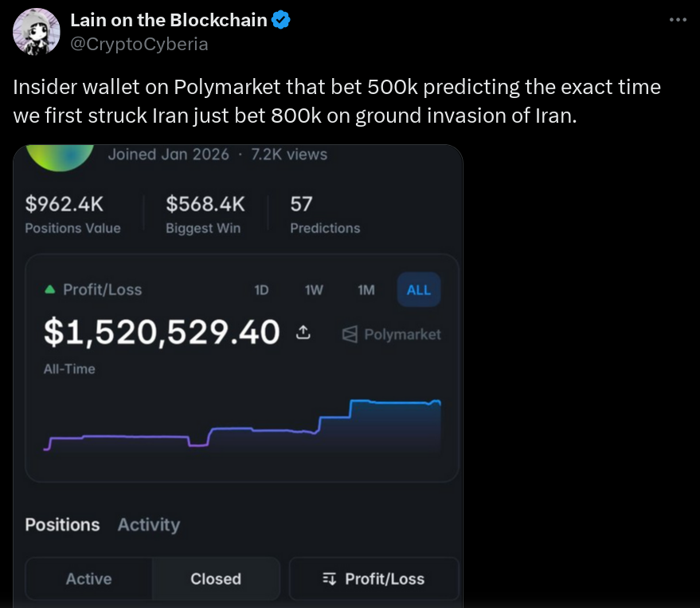Show Active positions
Image resolution: width=700 pixels, height=608 pixels.
point(88,579)
